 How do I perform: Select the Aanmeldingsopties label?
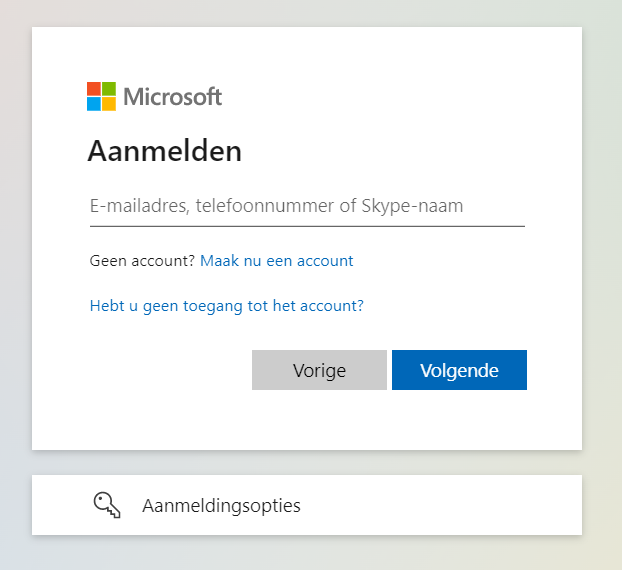[x=221, y=505]
